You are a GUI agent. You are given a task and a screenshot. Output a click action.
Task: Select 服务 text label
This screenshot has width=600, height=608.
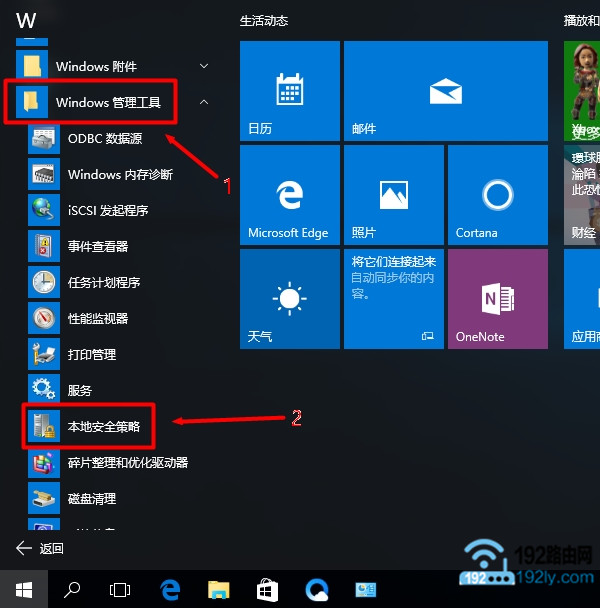80,390
